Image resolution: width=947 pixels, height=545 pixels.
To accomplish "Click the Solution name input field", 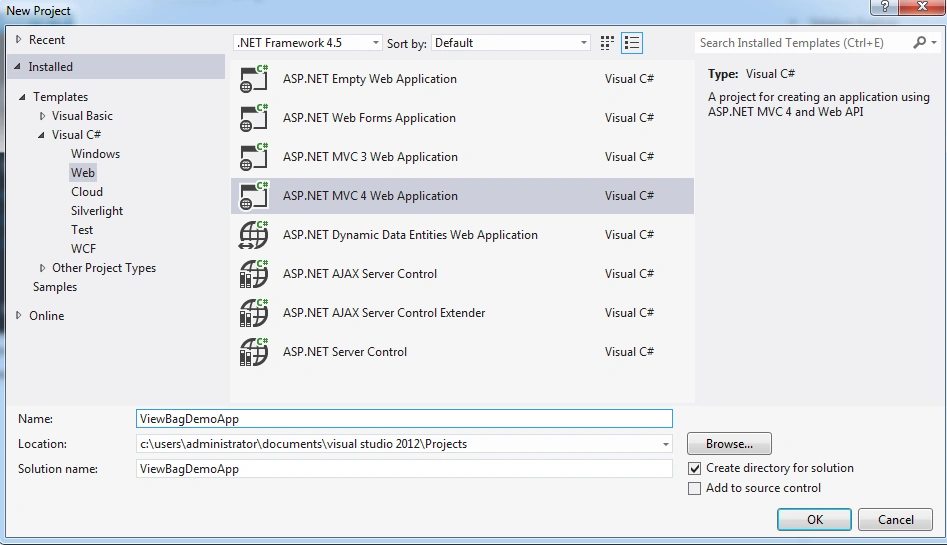I will (404, 469).
